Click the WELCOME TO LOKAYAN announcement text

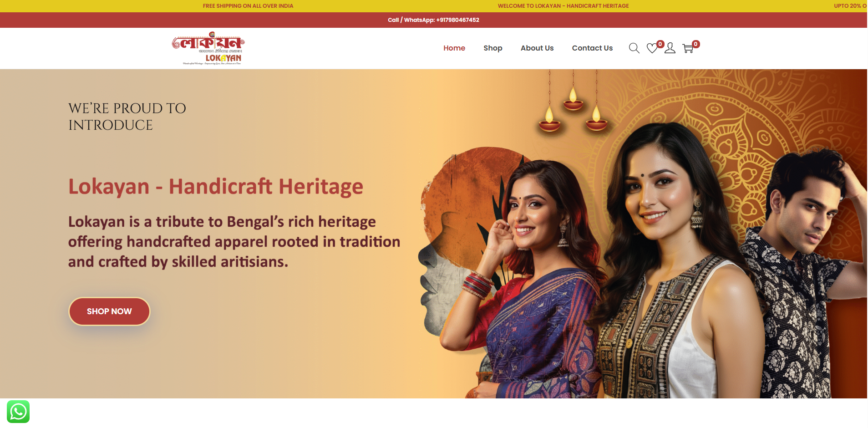pos(563,6)
